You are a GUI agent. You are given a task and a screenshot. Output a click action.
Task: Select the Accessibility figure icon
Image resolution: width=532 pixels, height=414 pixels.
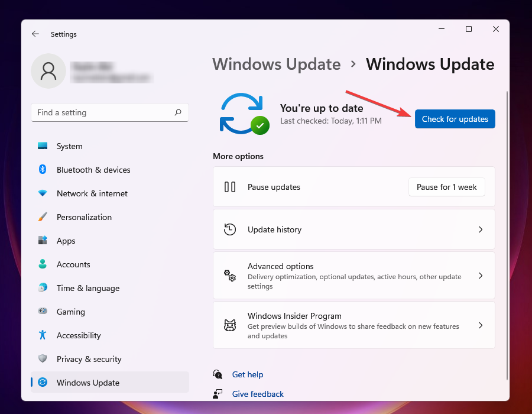43,335
